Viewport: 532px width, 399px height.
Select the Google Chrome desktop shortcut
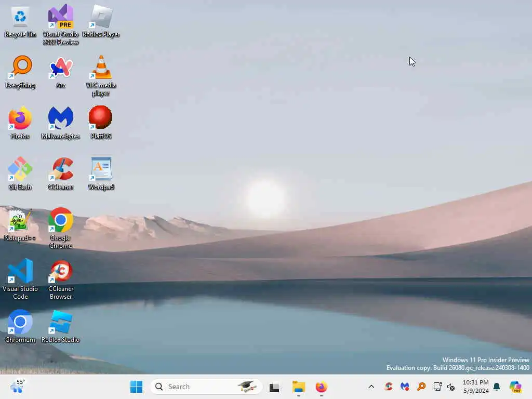(60, 229)
